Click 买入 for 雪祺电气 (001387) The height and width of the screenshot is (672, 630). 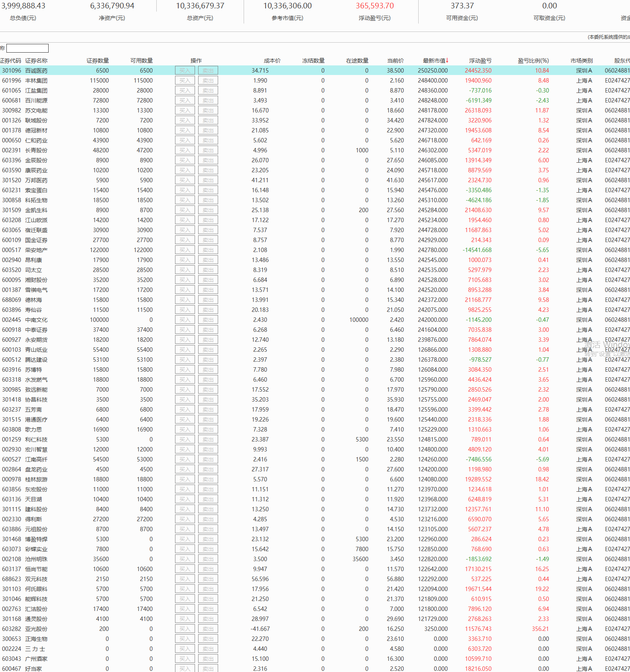click(x=185, y=290)
